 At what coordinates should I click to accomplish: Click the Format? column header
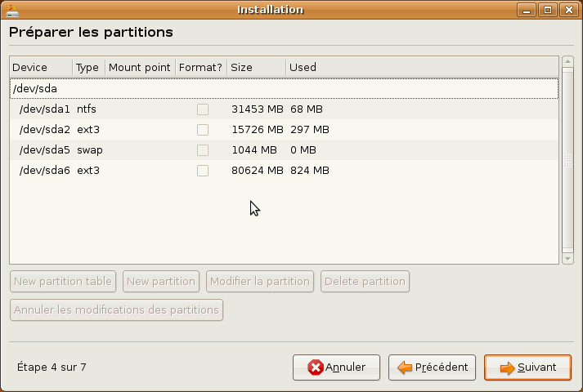pyautogui.click(x=201, y=67)
